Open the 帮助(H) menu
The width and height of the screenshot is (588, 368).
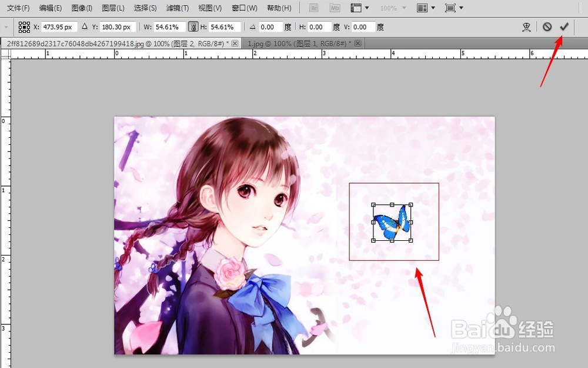(x=279, y=8)
